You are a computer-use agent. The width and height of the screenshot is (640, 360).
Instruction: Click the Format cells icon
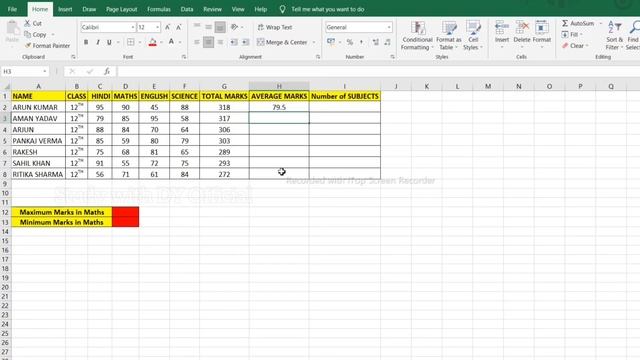[542, 28]
